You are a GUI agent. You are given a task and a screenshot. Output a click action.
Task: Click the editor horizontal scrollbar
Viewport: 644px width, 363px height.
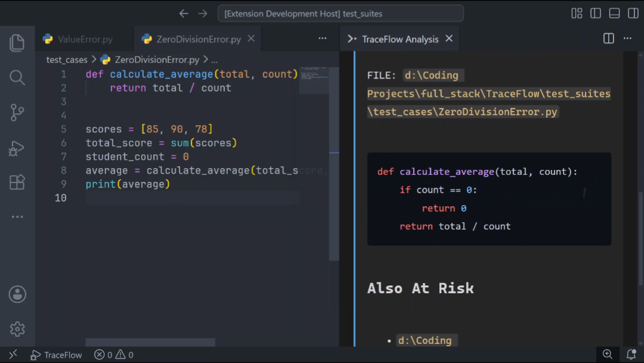point(150,342)
